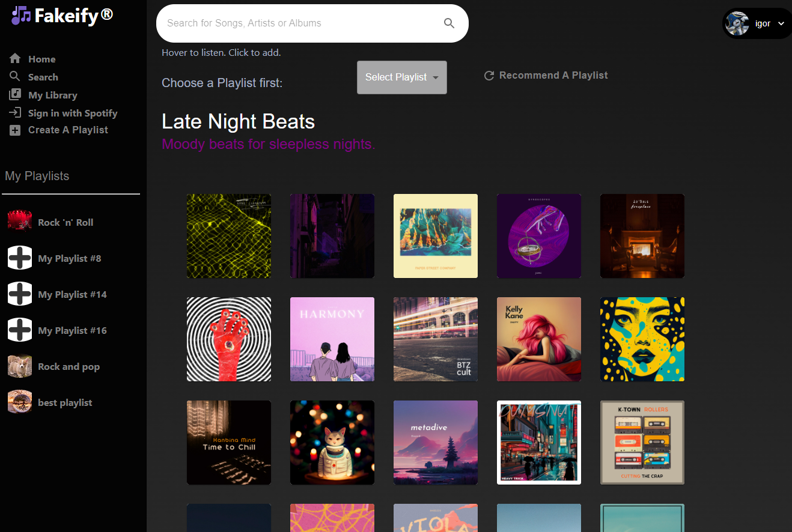Click the Moody beats for sleepless nights subtitle
Screen dimensions: 792x532
(x=269, y=145)
